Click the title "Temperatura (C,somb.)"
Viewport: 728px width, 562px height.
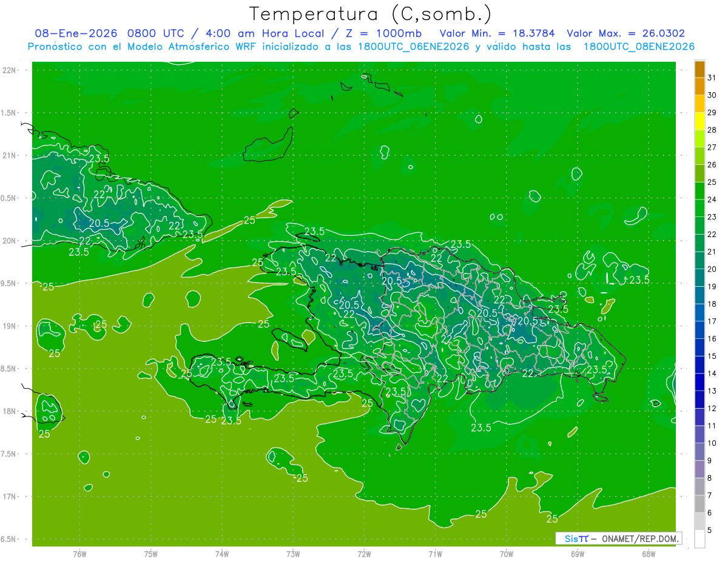[371, 14]
